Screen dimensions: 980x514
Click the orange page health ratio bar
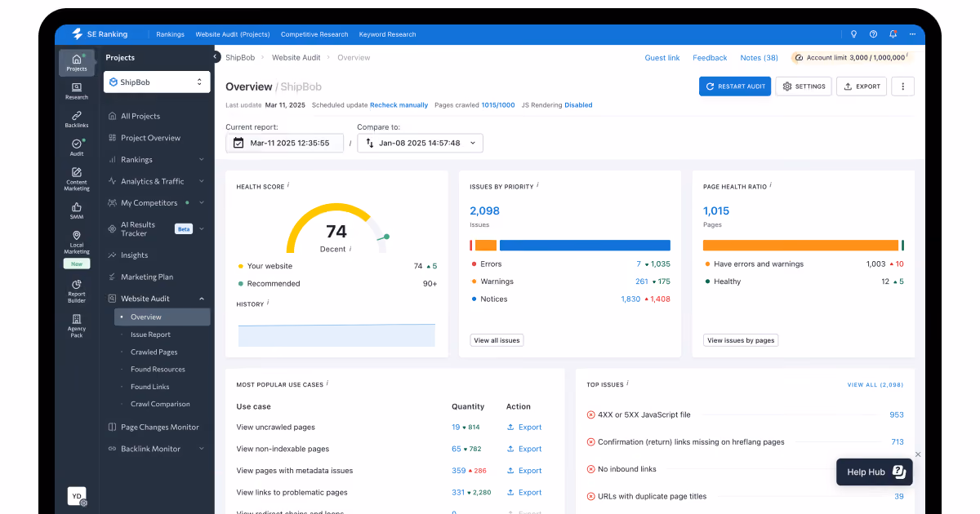[800, 245]
